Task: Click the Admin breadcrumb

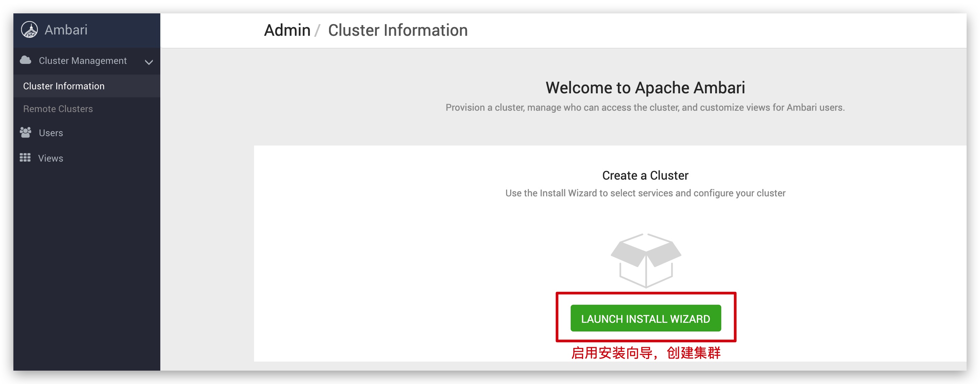Action: [287, 30]
